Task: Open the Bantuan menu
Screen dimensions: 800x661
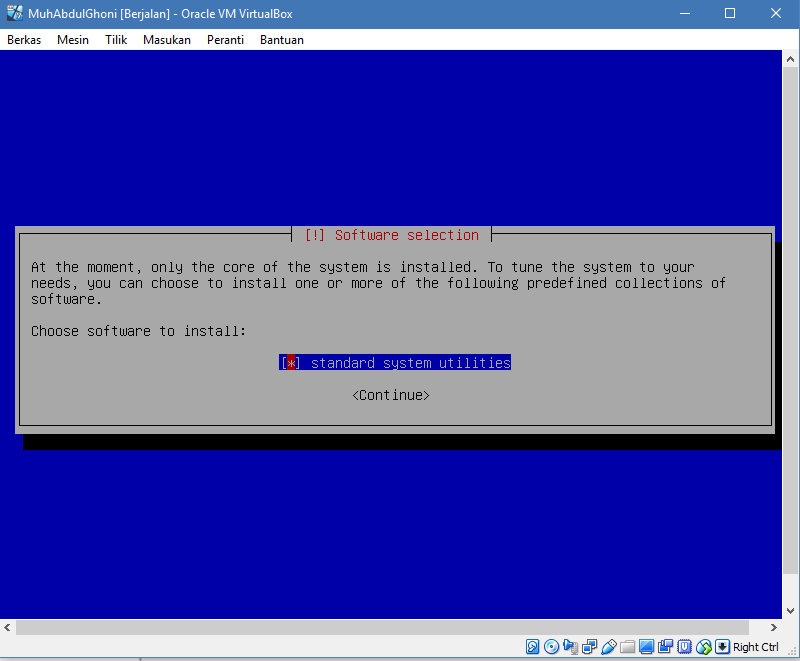Action: (282, 40)
